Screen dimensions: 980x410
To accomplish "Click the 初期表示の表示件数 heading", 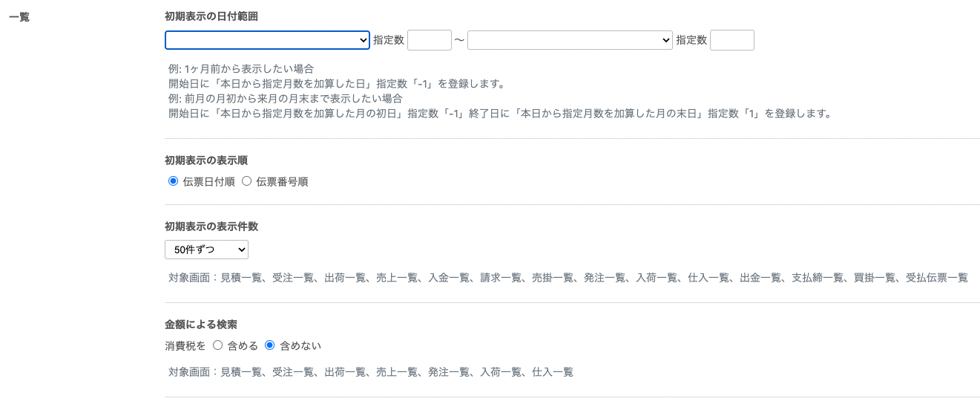I will point(211,227).
